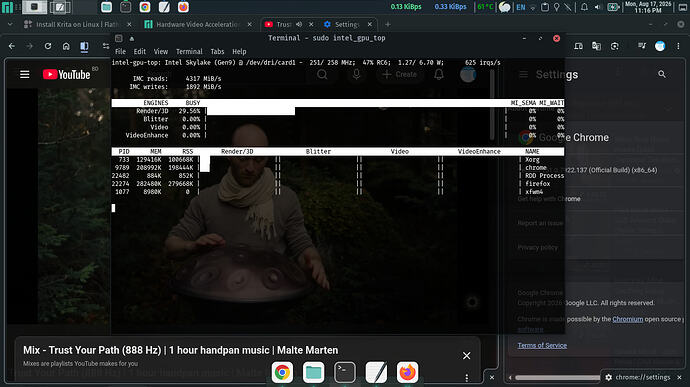The height and width of the screenshot is (387, 690).
Task: Launch the file manager from top panel
Action: [106, 7]
